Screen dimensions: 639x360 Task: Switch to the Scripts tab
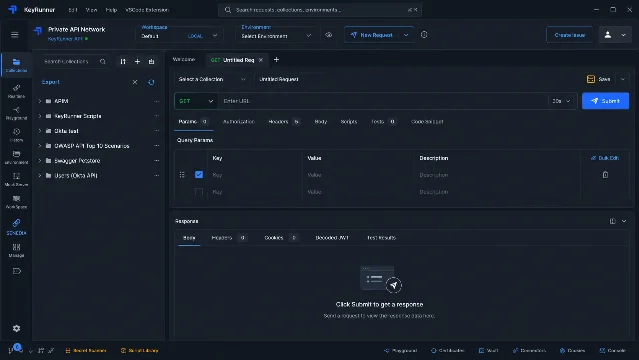point(349,121)
